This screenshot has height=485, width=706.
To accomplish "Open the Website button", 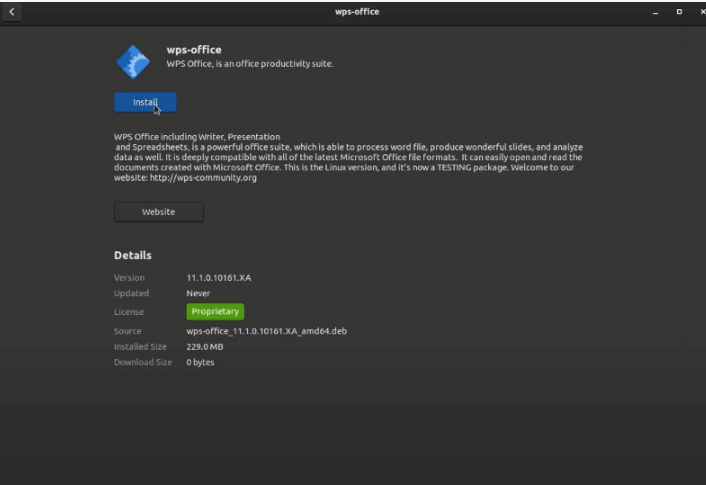I will coord(158,212).
